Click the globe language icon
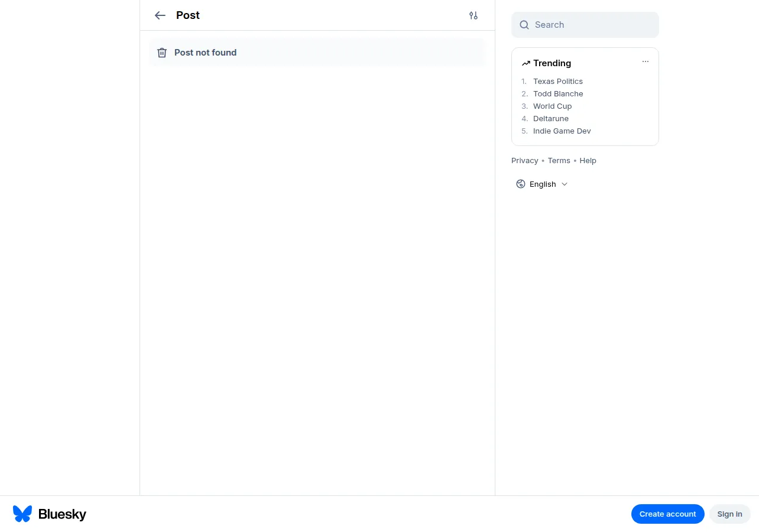759x532 pixels. [521, 184]
